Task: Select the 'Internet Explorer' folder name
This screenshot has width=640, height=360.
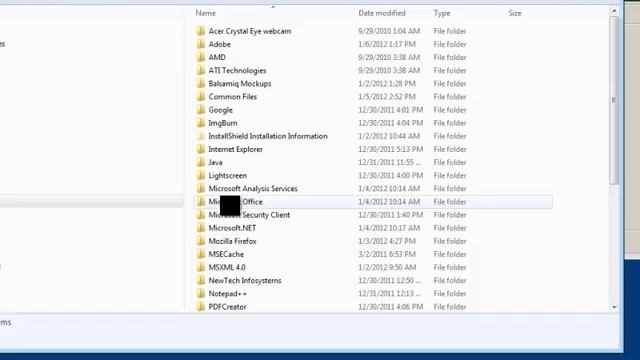Action: (236, 149)
